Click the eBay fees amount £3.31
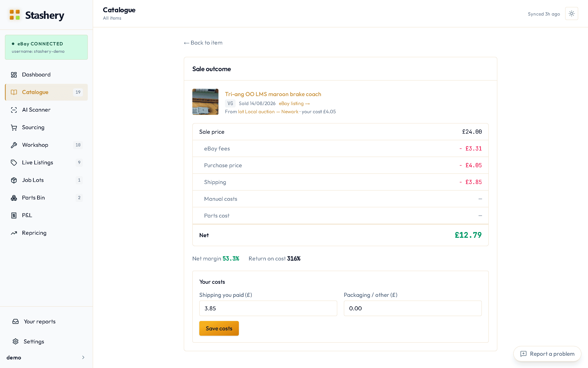This screenshot has width=588, height=368. tap(470, 148)
